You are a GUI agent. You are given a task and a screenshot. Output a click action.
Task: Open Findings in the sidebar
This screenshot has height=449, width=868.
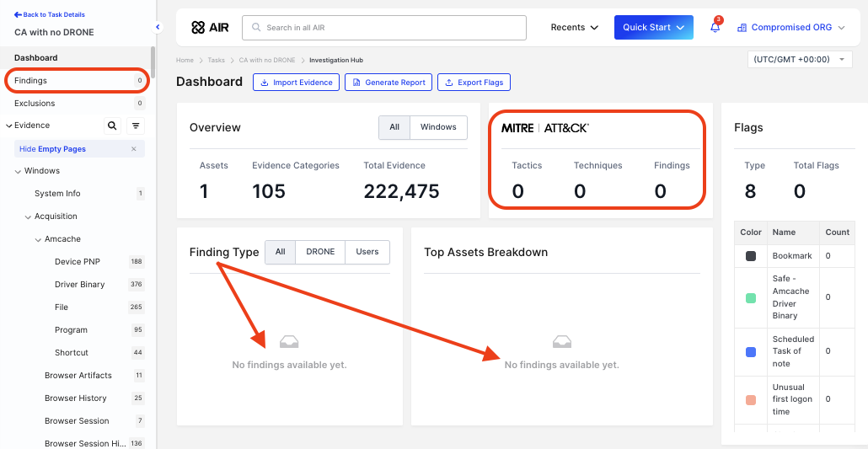31,81
